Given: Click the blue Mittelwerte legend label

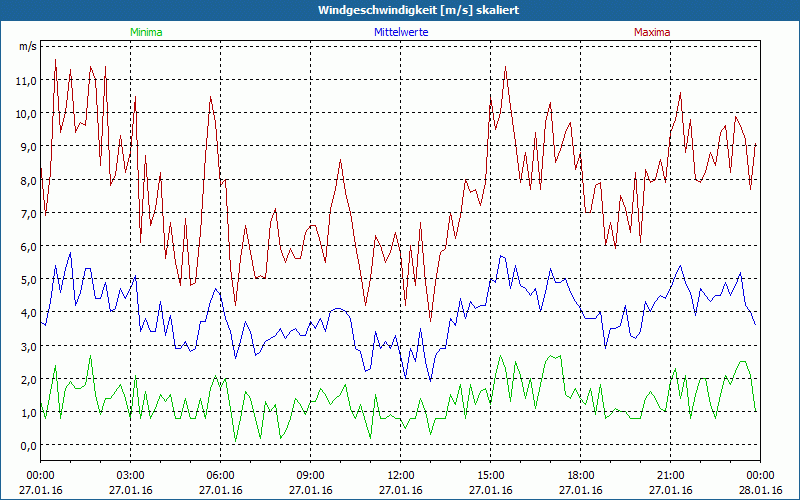Looking at the screenshot, I should click(401, 32).
